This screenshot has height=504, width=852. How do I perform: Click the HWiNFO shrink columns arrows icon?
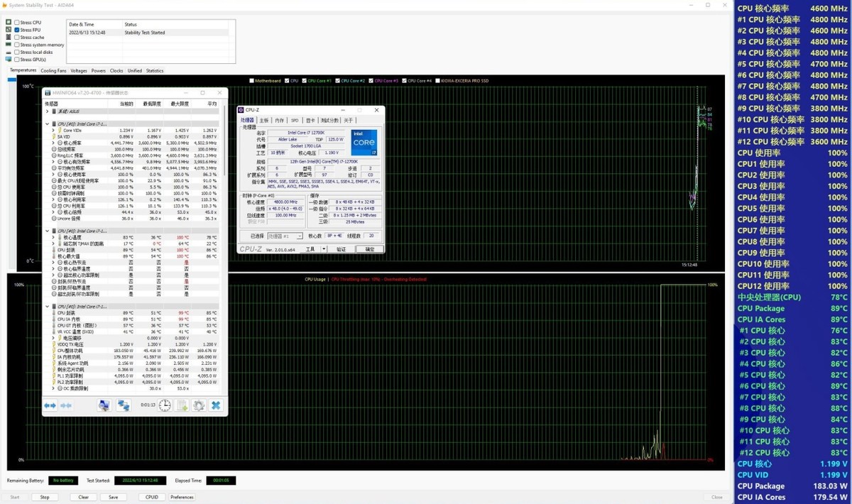[66, 405]
